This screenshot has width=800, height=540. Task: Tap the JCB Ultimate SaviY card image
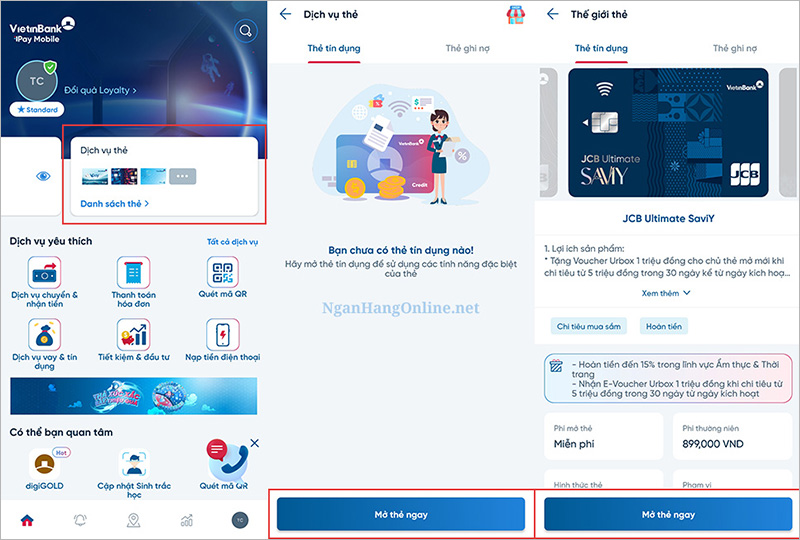668,133
